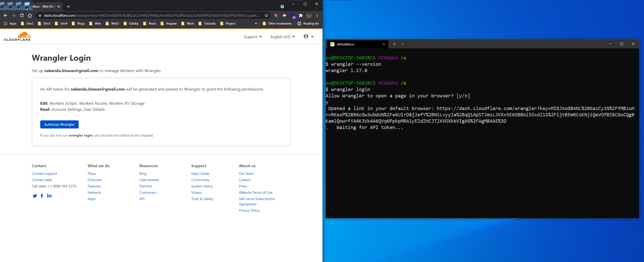Open a new Chrome tab
This screenshot has width=644, height=262.
[x=68, y=7]
